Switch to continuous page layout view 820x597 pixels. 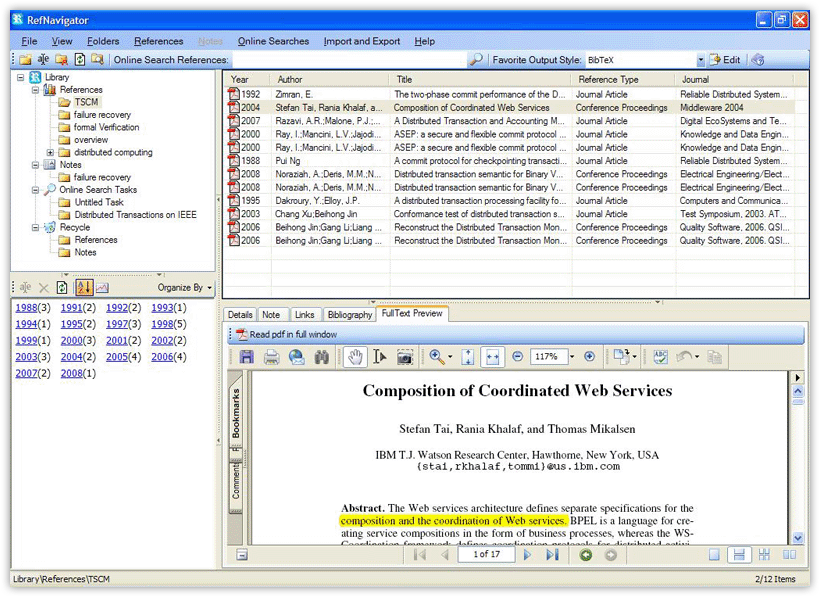coord(739,555)
